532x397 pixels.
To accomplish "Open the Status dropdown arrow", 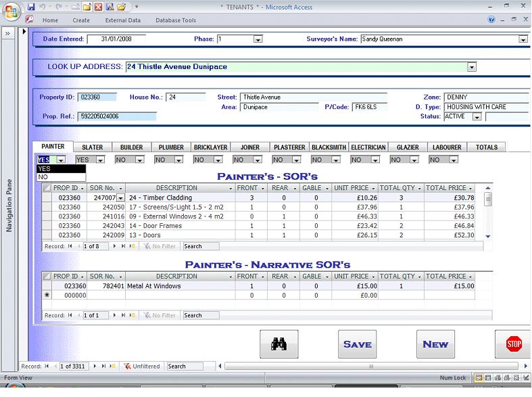I will pos(477,117).
